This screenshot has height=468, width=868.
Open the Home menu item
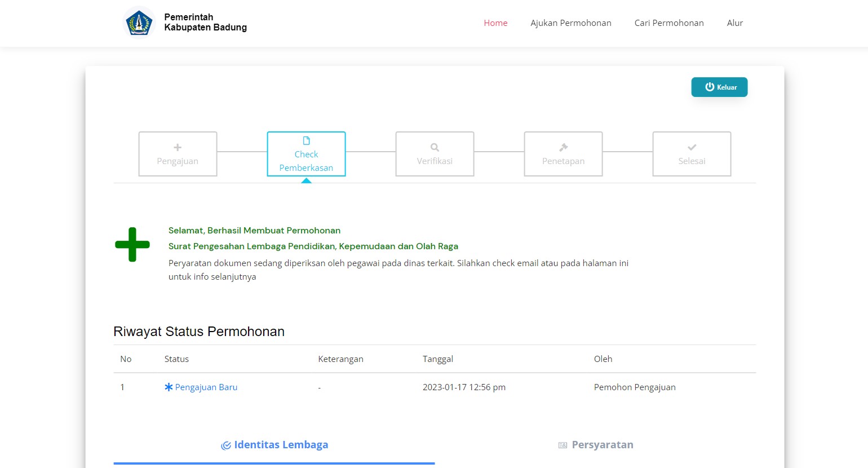pos(495,23)
